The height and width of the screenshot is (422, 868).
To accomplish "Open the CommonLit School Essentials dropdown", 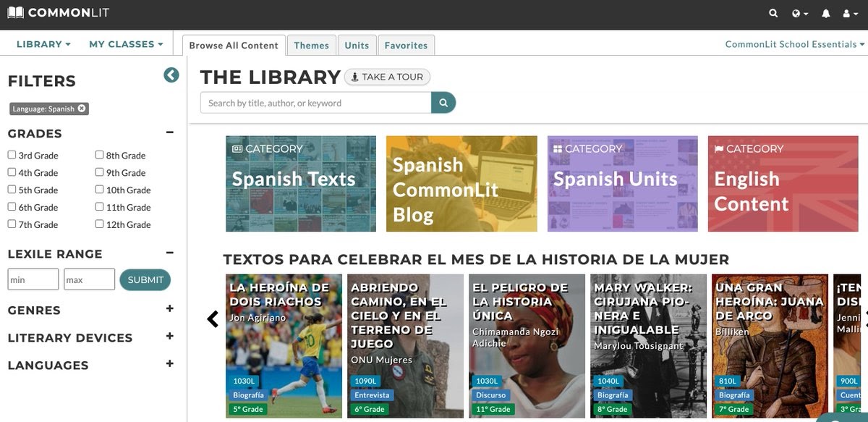I will click(795, 44).
